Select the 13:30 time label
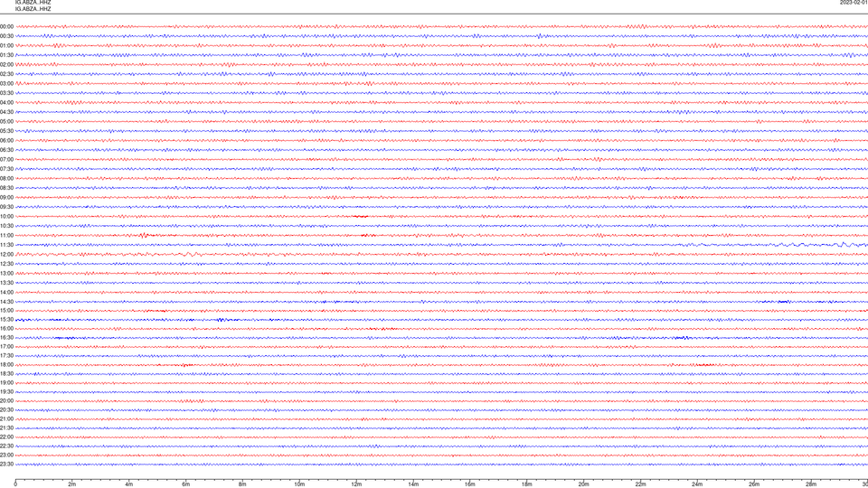The width and height of the screenshot is (868, 488). (6, 283)
